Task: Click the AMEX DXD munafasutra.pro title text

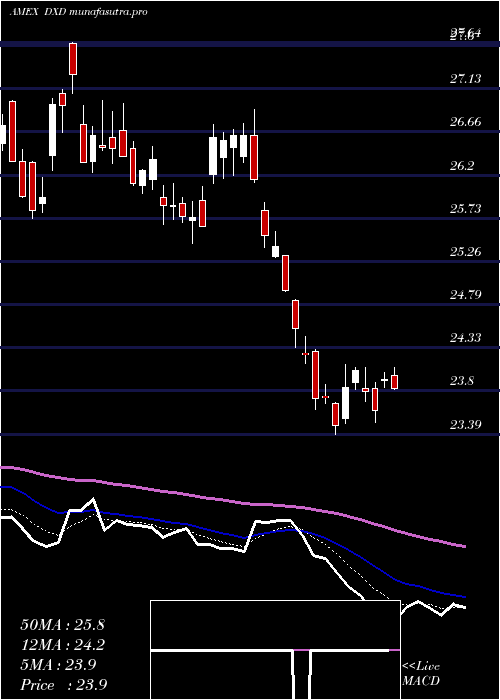Action: tap(79, 12)
